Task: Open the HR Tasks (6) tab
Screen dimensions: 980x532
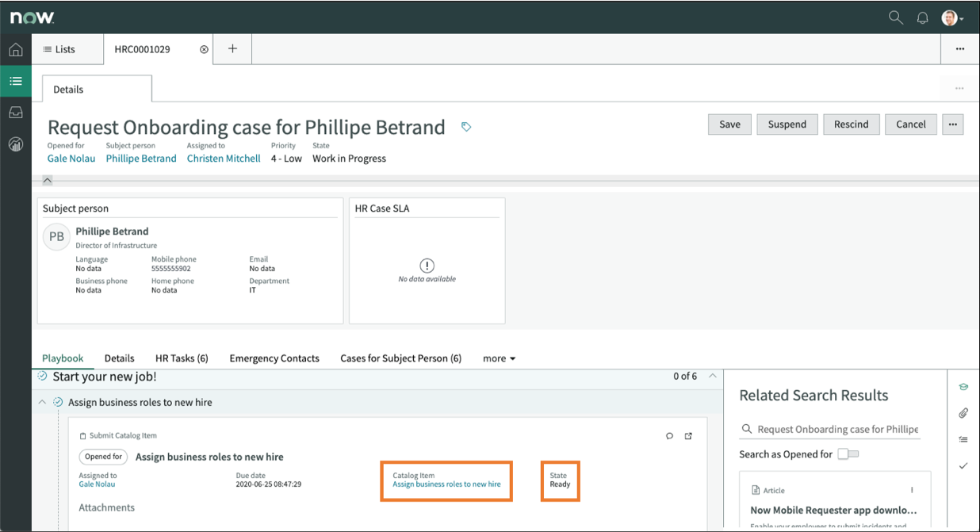Action: pyautogui.click(x=182, y=358)
